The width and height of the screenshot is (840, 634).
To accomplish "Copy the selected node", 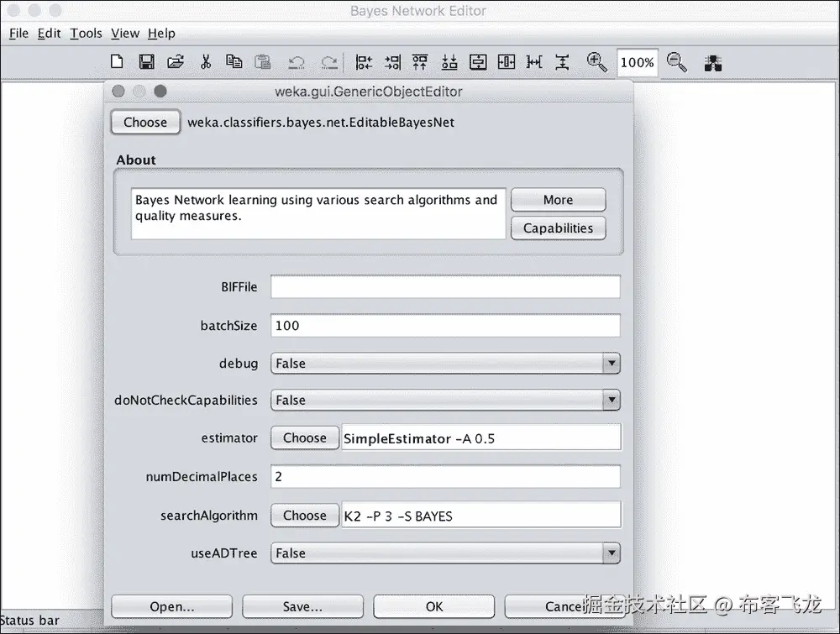I will point(234,61).
